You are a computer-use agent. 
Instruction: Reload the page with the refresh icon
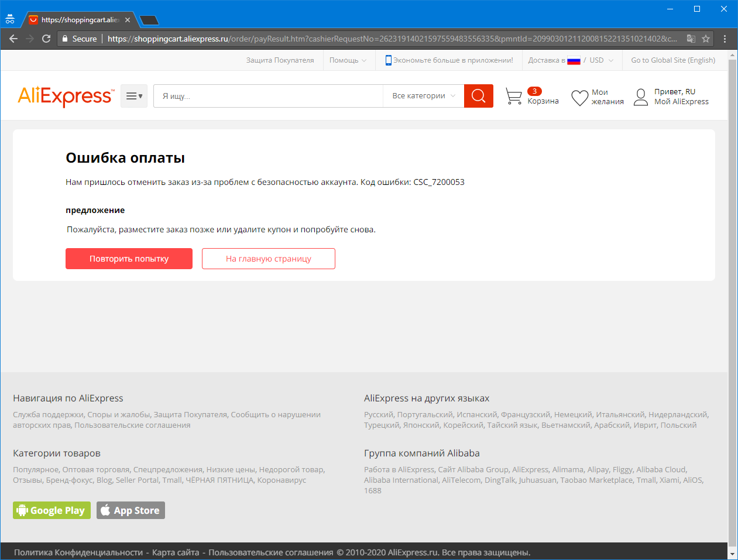46,39
